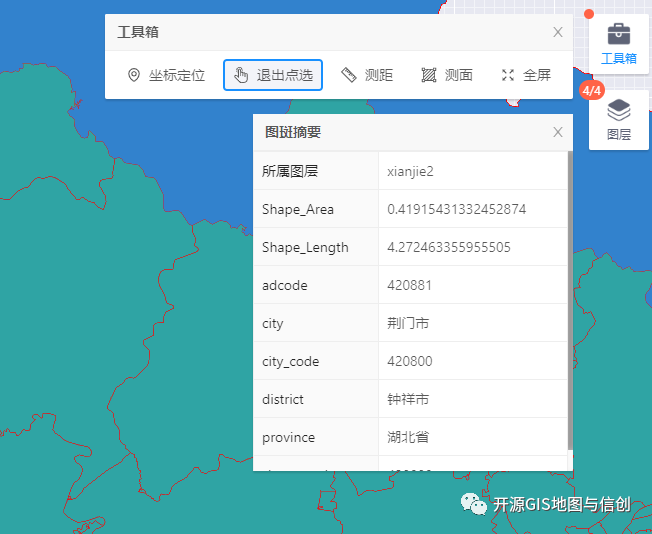Activate the 测面 area measuring tool
The width and height of the screenshot is (652, 534).
click(447, 75)
